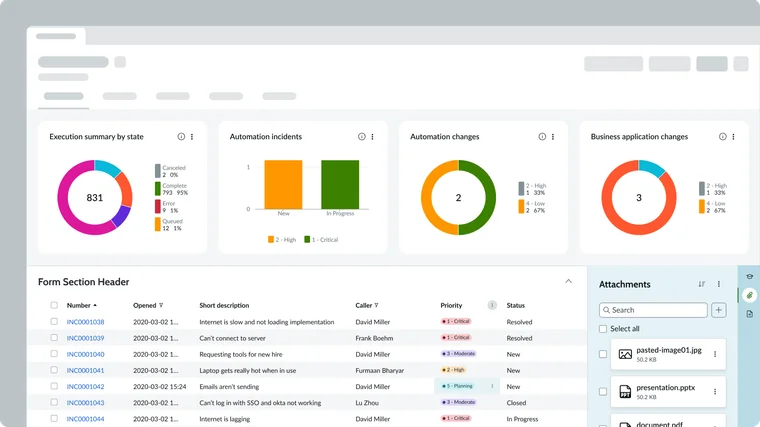Viewport: 760px width, 427px height.
Task: Open the Caller column filter dropdown
Action: coord(377,305)
